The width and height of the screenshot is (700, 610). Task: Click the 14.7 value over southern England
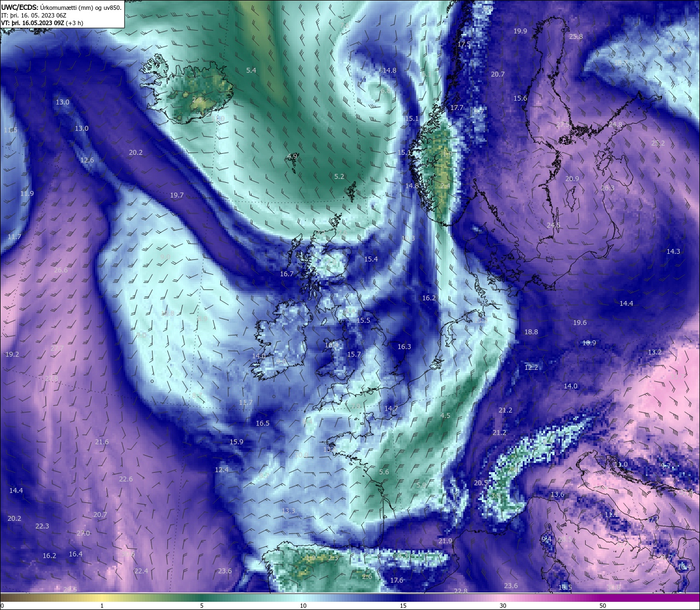click(391, 409)
